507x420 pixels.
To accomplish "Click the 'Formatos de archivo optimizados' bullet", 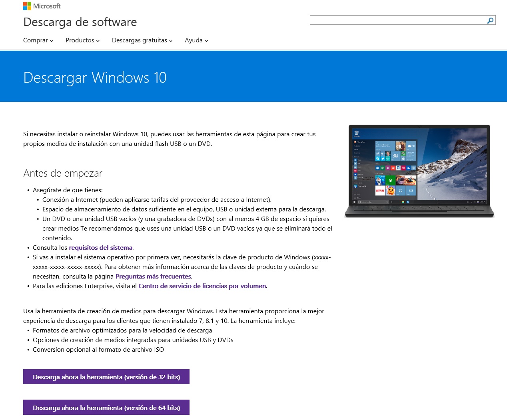I will pos(122,330).
